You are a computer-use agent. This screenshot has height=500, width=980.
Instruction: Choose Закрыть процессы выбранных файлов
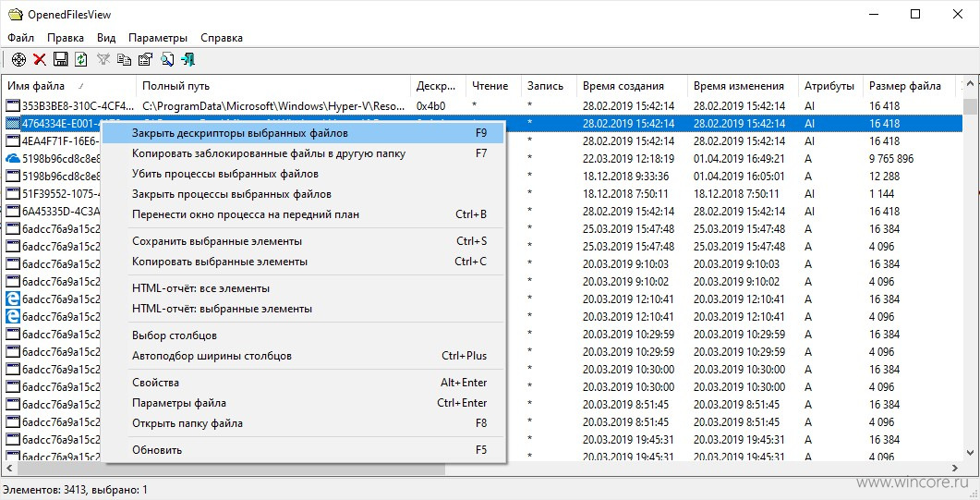[303, 194]
